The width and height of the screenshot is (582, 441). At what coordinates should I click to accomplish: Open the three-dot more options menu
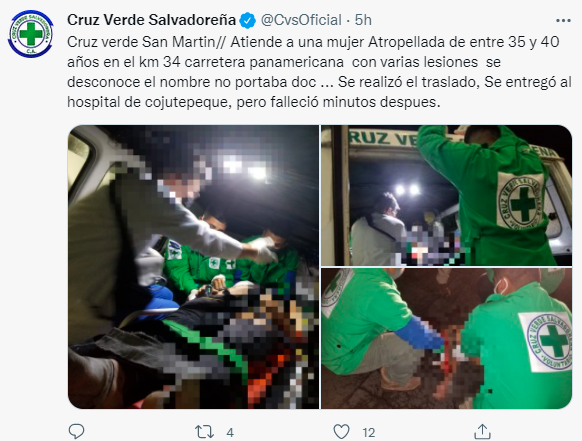point(563,21)
